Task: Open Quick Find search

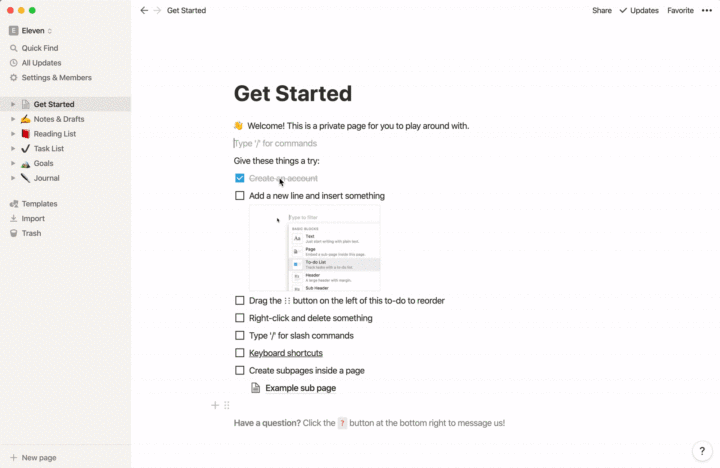Action: click(40, 47)
